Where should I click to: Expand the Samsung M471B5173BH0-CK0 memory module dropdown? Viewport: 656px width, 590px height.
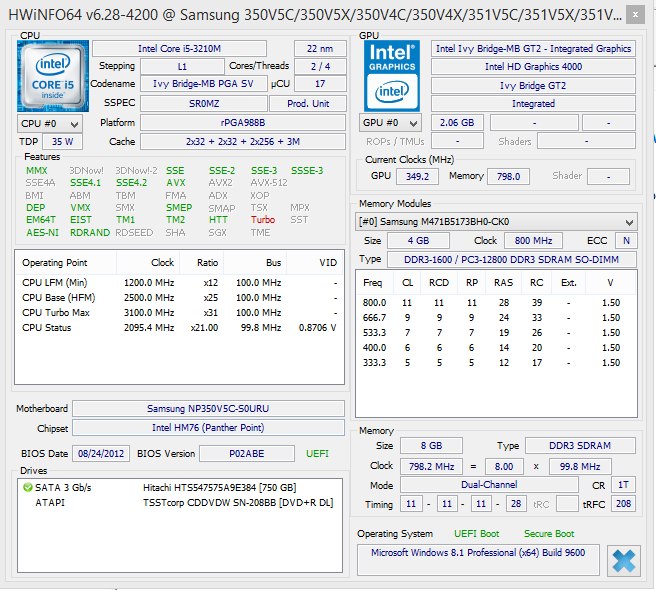496,222
